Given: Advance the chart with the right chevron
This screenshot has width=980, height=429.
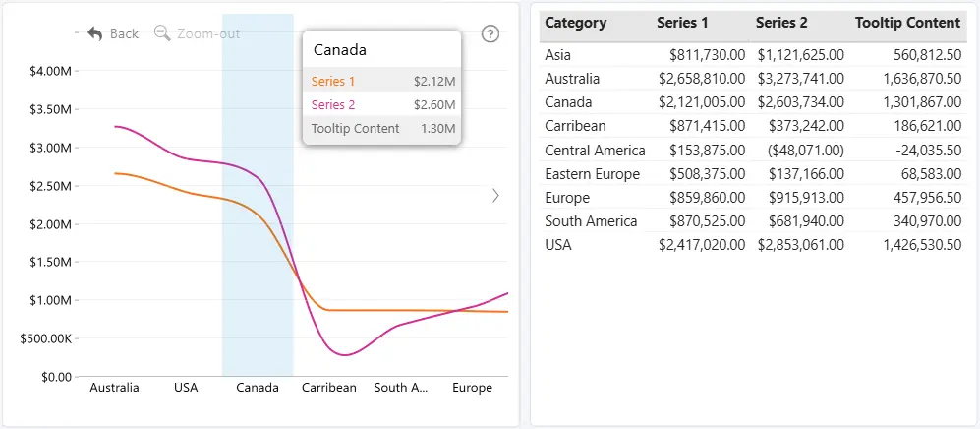Looking at the screenshot, I should point(495,196).
